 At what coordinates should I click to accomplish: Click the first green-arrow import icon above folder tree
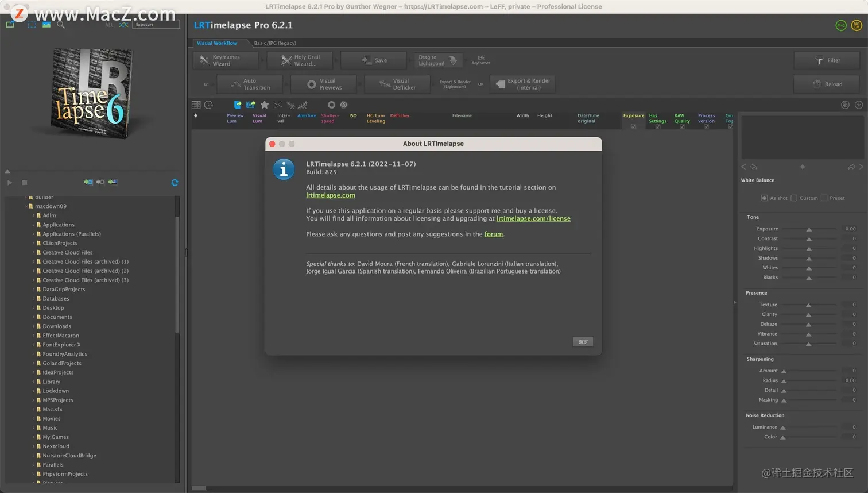point(88,182)
